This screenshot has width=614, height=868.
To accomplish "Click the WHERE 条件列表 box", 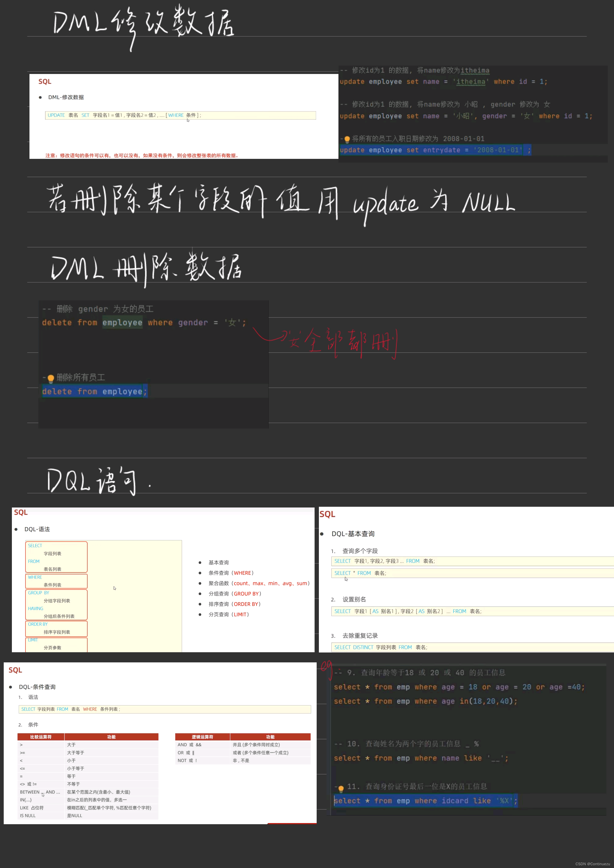I will 56,581.
